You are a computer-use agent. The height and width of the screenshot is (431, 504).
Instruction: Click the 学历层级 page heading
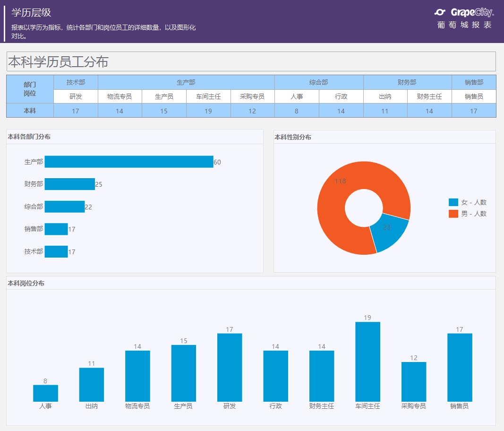coord(31,13)
